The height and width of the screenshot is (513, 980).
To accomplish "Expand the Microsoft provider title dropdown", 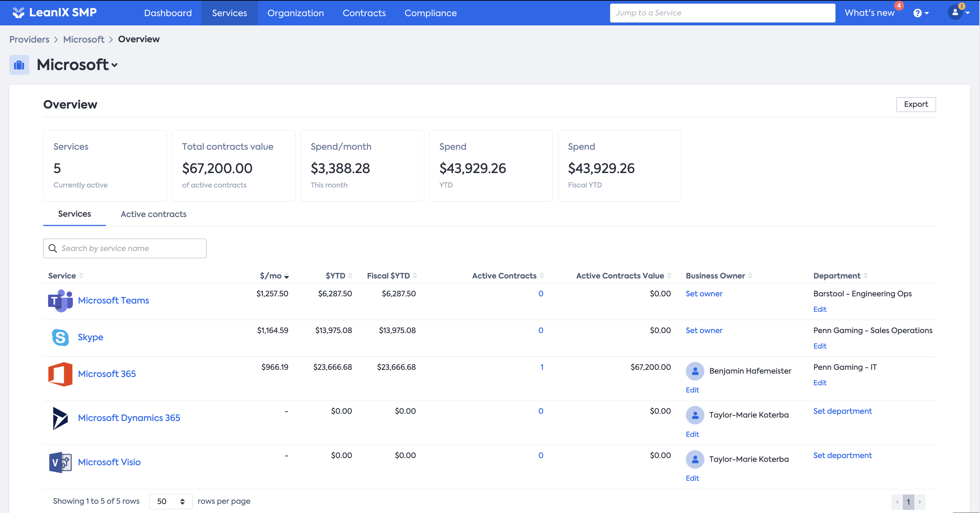I will 114,65.
